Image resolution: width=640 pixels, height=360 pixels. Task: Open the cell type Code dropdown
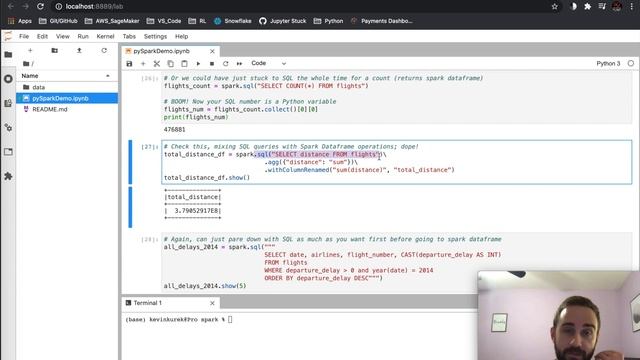tap(268, 63)
